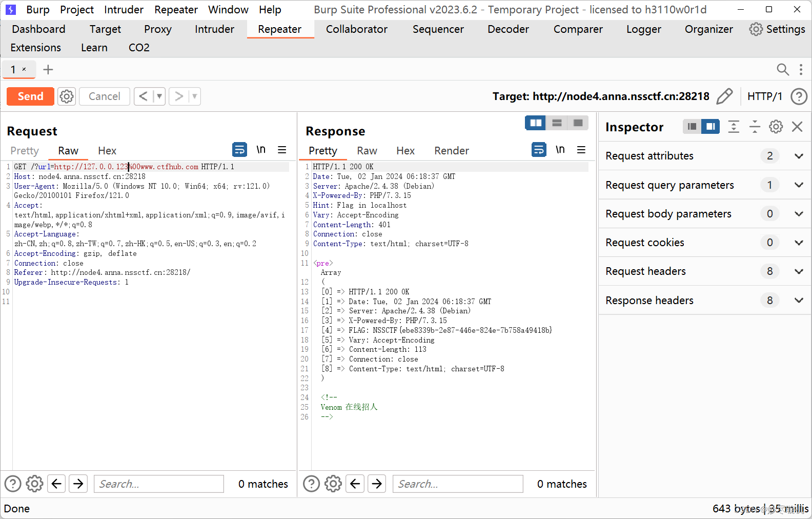Viewport: 812px width, 519px height.
Task: Click response search input field
Action: [x=458, y=484]
